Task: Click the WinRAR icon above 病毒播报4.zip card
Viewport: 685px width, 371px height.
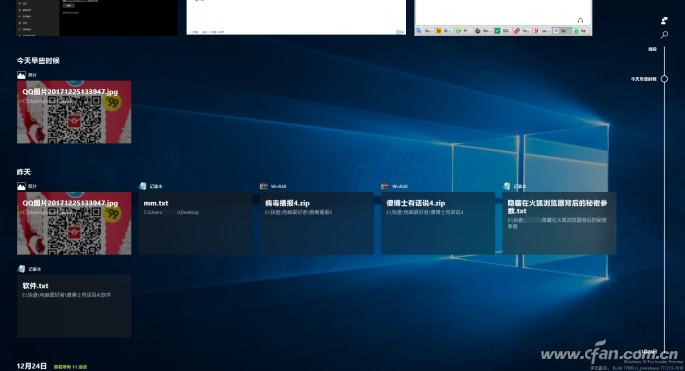Action: pyautogui.click(x=263, y=186)
